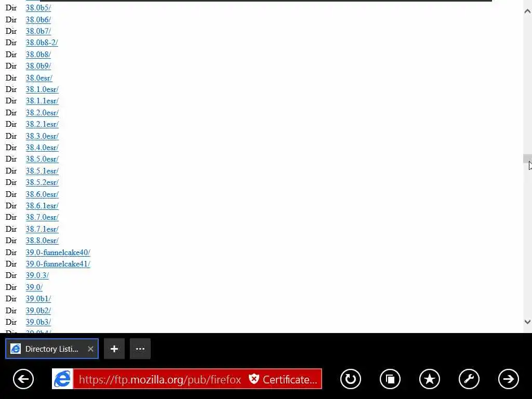Click the Dir label beside 39.0b3/
Image resolution: width=532 pixels, height=399 pixels.
click(x=11, y=322)
